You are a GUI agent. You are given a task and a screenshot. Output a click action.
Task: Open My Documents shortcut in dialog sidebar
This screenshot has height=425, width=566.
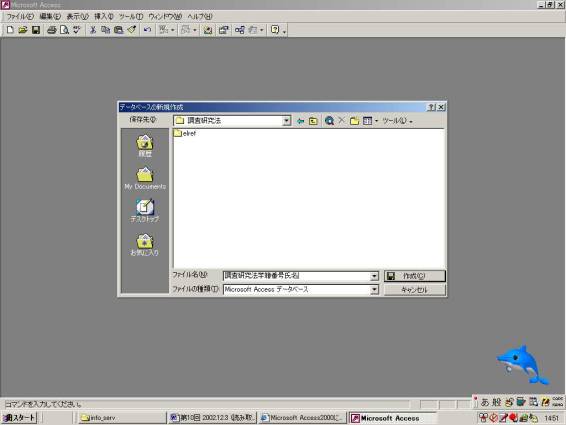(x=145, y=178)
